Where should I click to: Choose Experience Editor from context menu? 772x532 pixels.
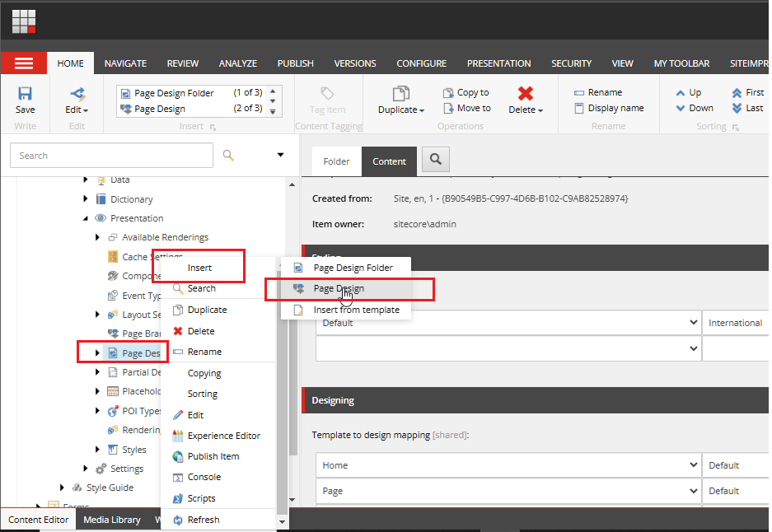tap(223, 436)
